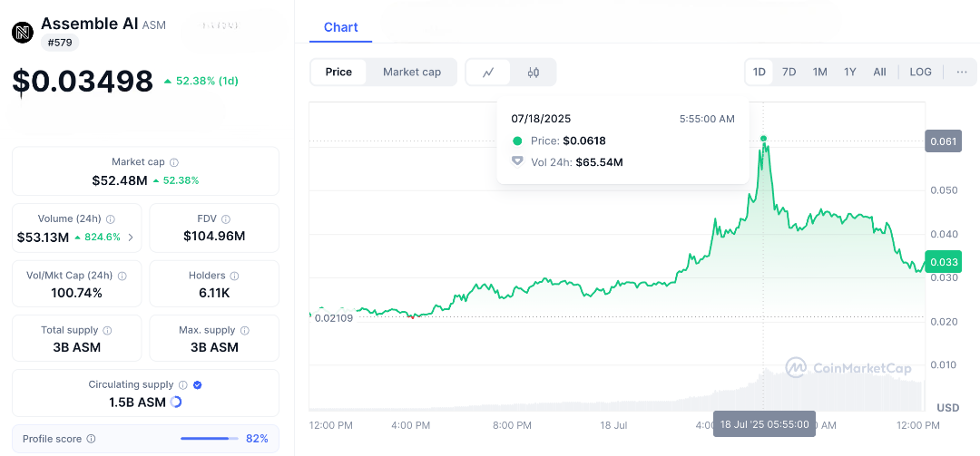Click the peak price point on chart
Viewport: 980px width, 456px height.
click(764, 138)
